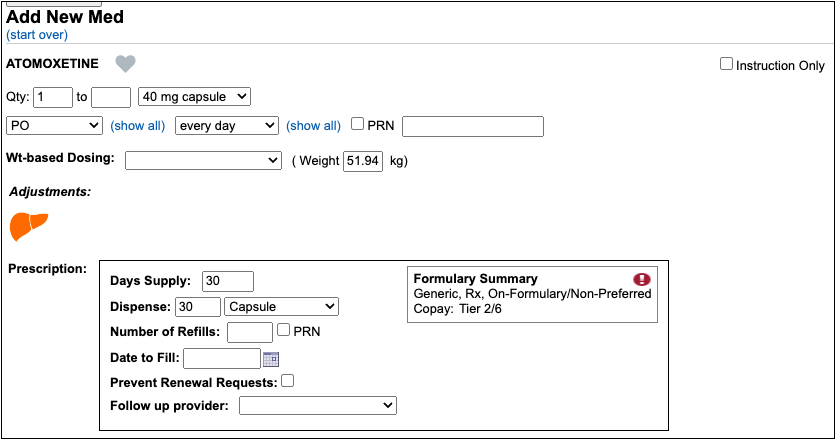Toggle the PRN checkbox for refills

point(284,331)
